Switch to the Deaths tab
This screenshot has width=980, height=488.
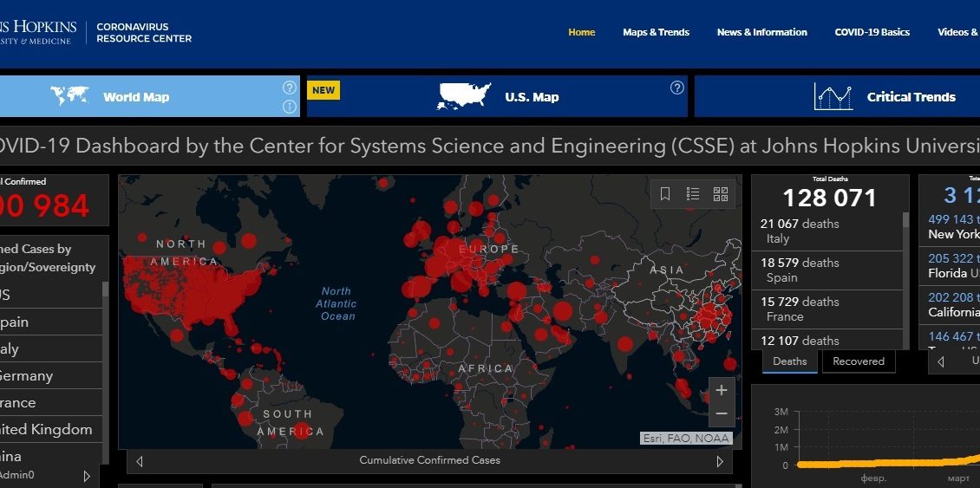tap(789, 361)
